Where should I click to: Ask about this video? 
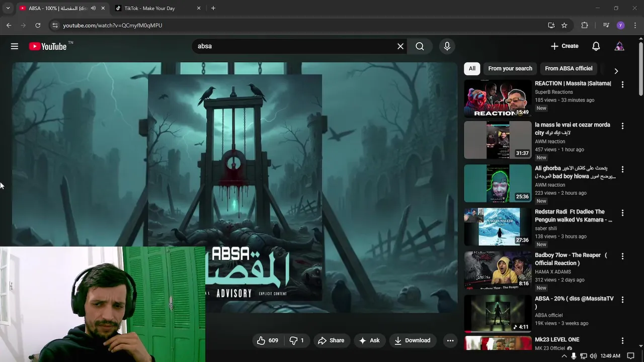(369, 340)
